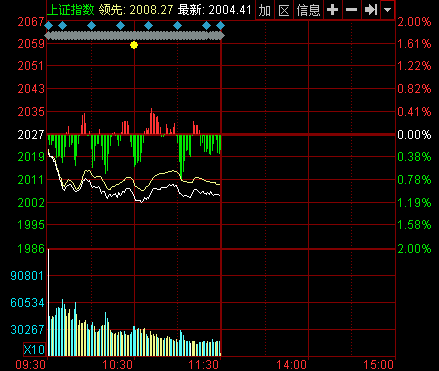Click the 区 range statistics button
Screen dimensions: 439x371
284,10
